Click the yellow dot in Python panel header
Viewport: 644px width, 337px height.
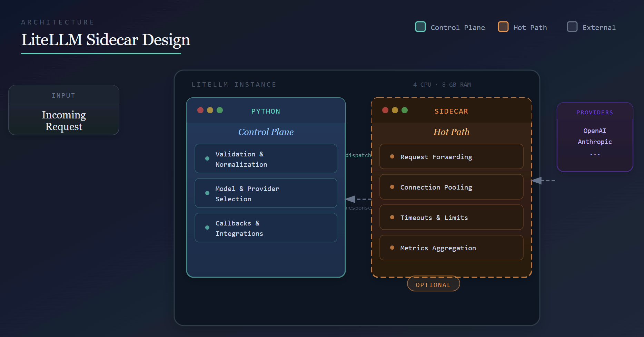point(210,110)
